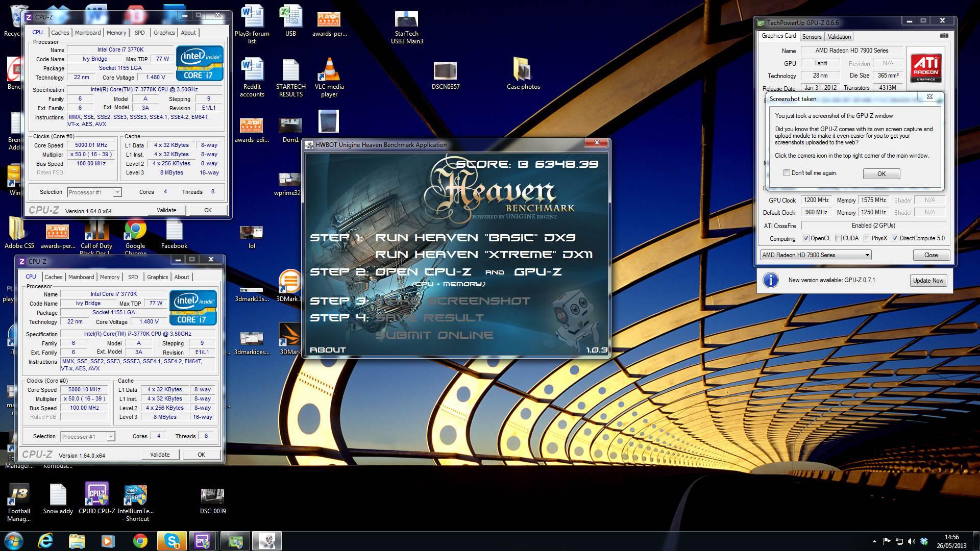The width and height of the screenshot is (980, 551).
Task: Click Validate in bottom CPU-Z window
Action: pyautogui.click(x=160, y=455)
